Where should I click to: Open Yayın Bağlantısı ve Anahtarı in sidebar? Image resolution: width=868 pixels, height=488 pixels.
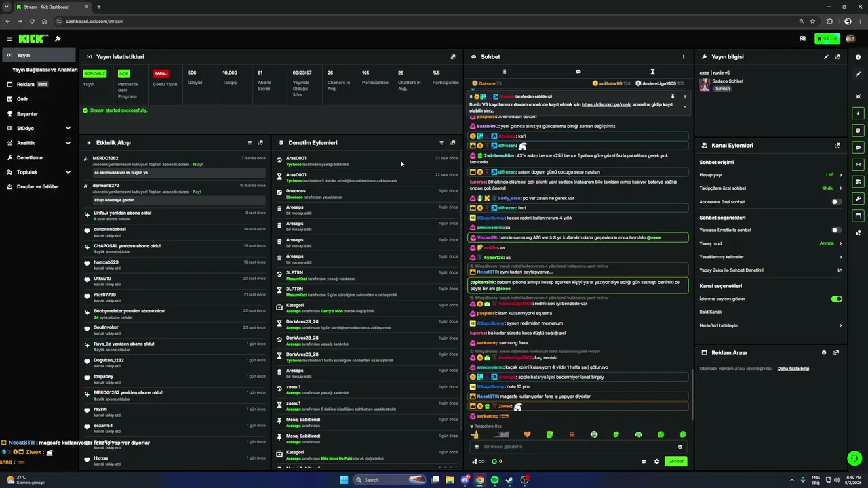[x=45, y=70]
